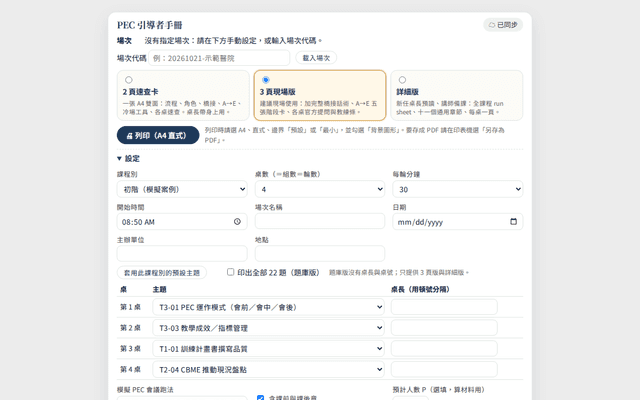Focus the 地點 input field
Viewport: 640px width, 400px height.
coord(320,253)
